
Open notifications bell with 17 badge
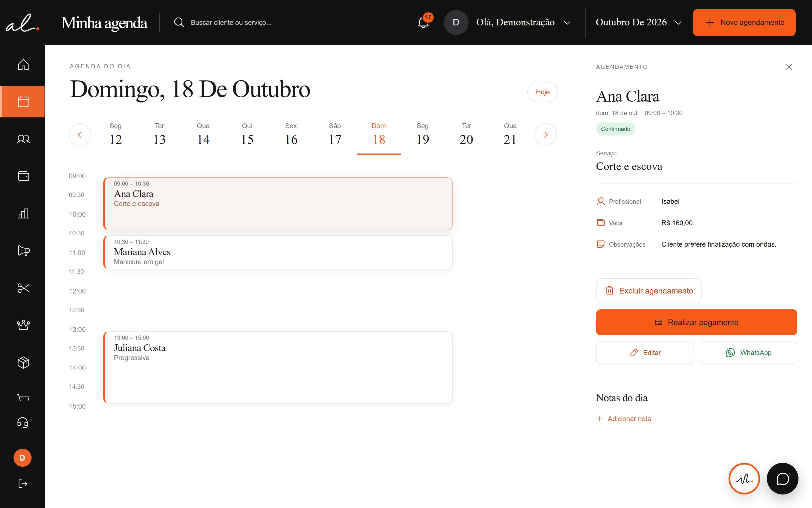pos(423,22)
